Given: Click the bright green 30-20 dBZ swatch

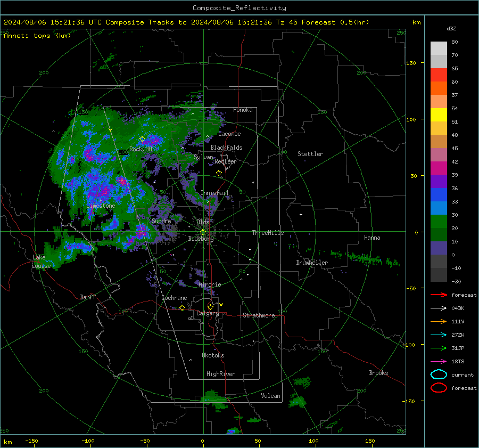Looking at the screenshot, I should tap(439, 222).
